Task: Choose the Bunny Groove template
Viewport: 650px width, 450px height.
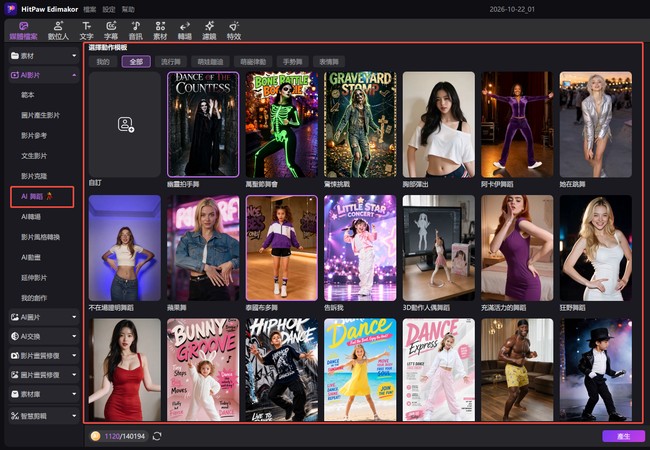Action: coord(203,370)
